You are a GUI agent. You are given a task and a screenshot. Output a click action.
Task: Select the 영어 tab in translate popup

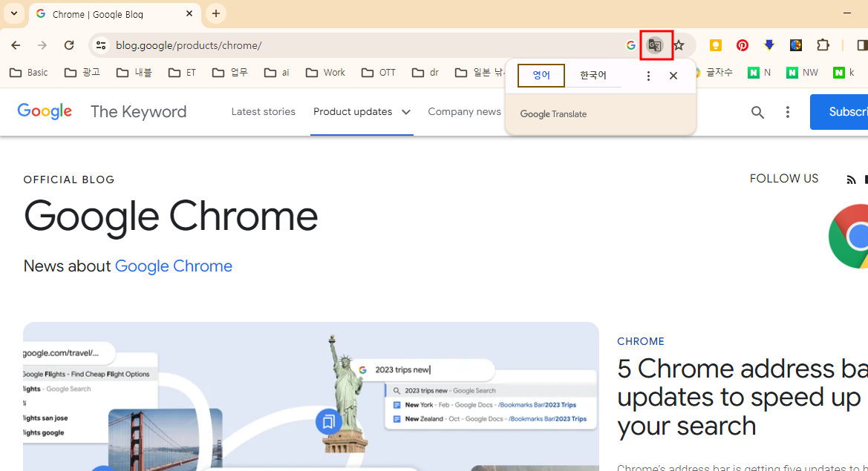(x=541, y=75)
